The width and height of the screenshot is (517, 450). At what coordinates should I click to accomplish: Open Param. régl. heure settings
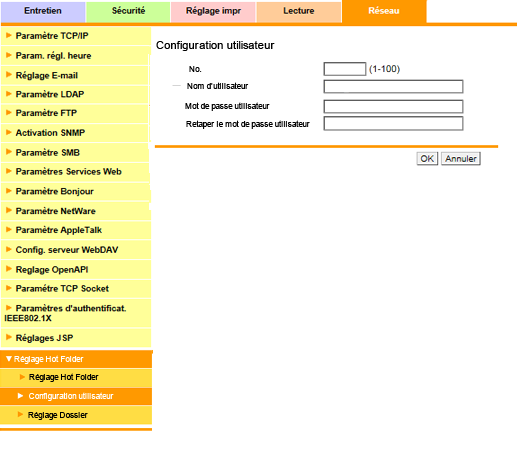pos(75,56)
